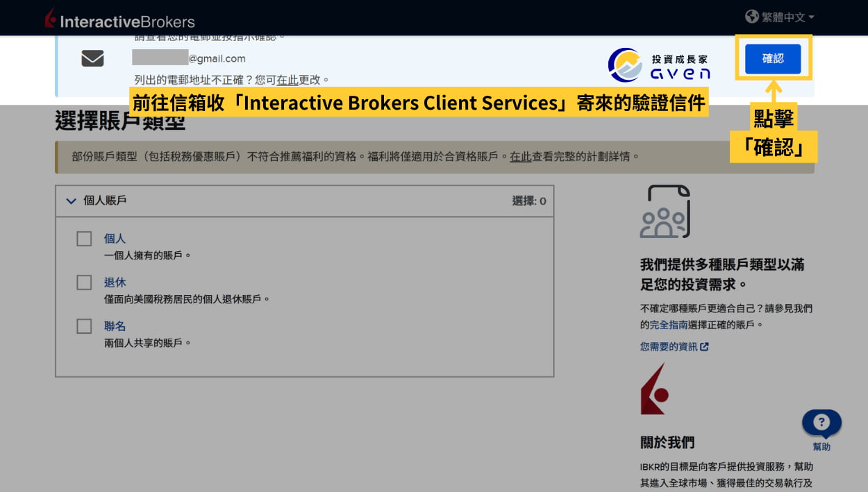This screenshot has width=868, height=492.
Task: Click the 個人賬戶 section header
Action: click(x=304, y=201)
